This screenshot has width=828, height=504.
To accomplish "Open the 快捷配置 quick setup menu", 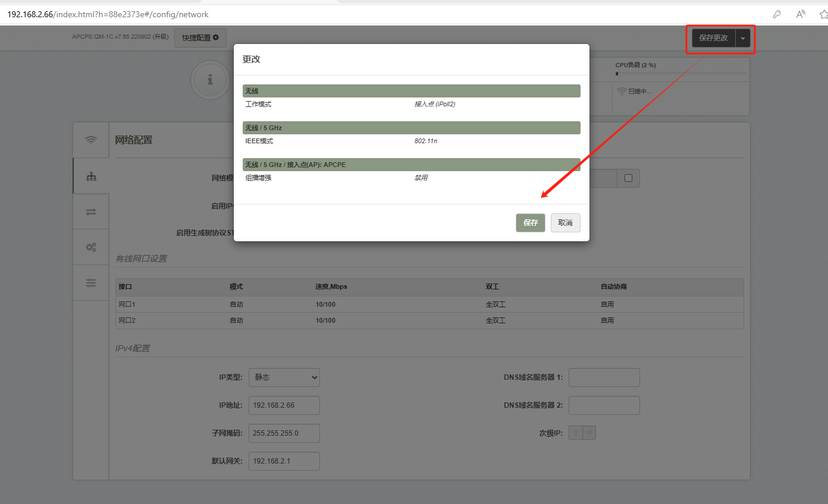I will tap(200, 37).
